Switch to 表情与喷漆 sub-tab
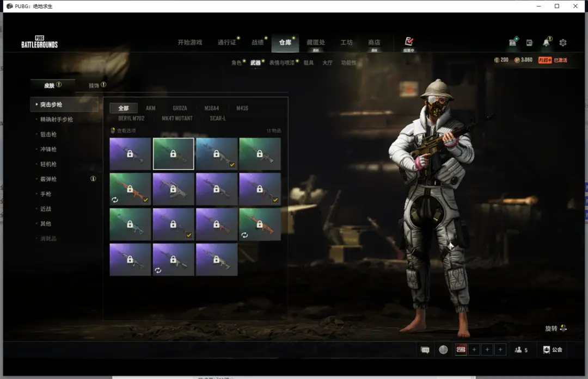The width and height of the screenshot is (588, 379). pyautogui.click(x=281, y=63)
